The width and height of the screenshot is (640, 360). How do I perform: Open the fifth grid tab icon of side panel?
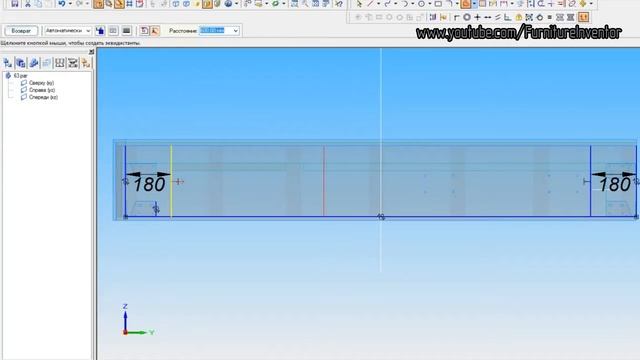coord(60,63)
